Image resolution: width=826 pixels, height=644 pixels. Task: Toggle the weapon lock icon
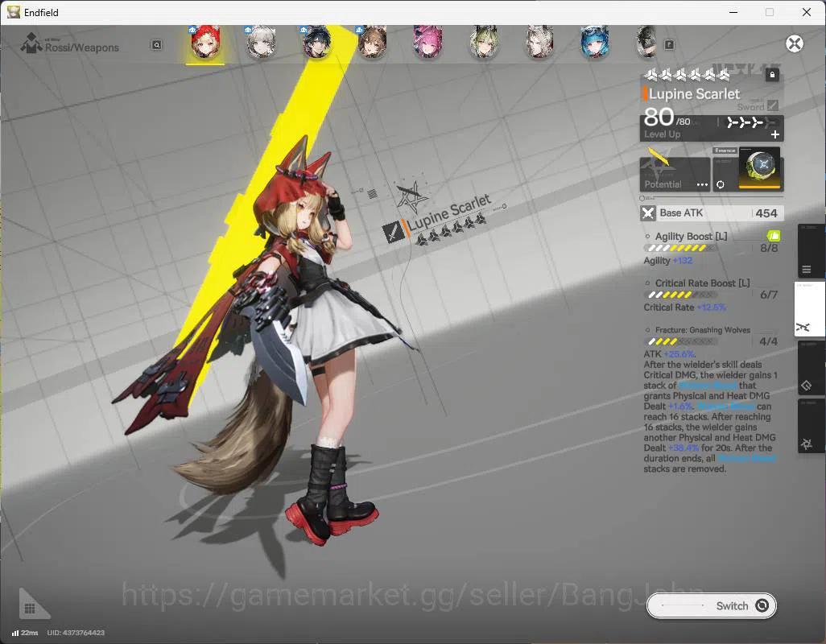pyautogui.click(x=772, y=75)
